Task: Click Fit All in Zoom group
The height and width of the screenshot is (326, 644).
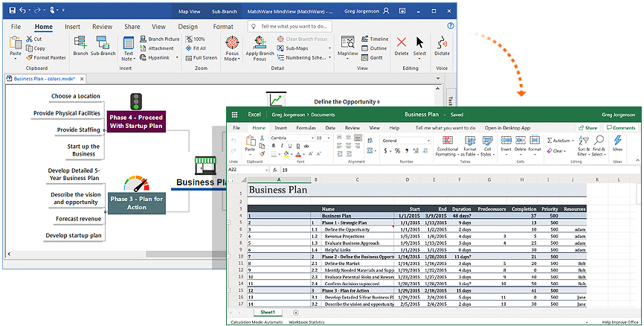Action: [196, 48]
